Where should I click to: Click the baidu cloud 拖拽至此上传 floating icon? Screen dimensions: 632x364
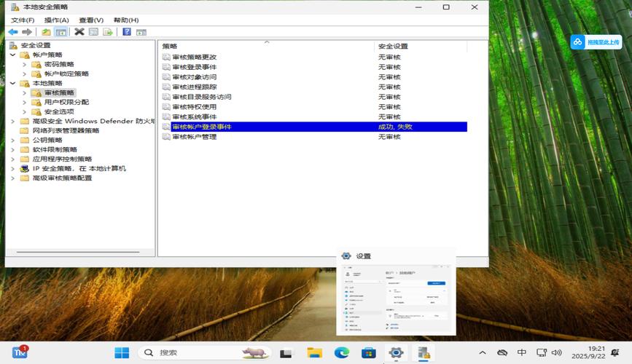[x=596, y=42]
